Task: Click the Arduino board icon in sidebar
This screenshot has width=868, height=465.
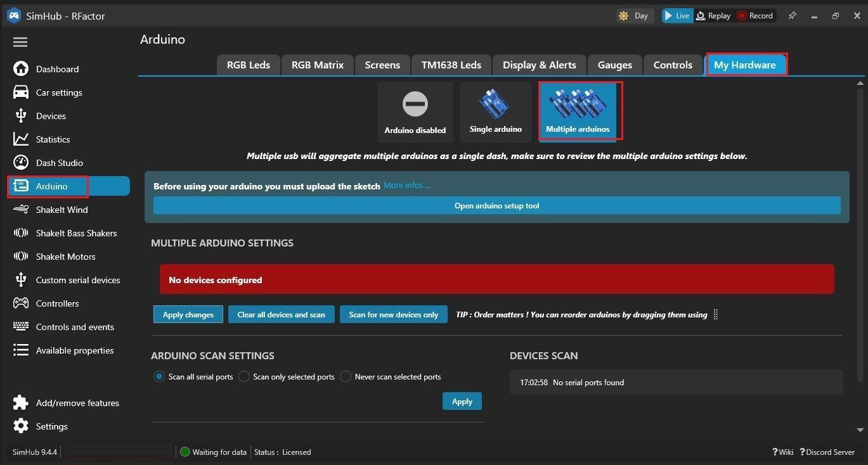Action: point(21,186)
